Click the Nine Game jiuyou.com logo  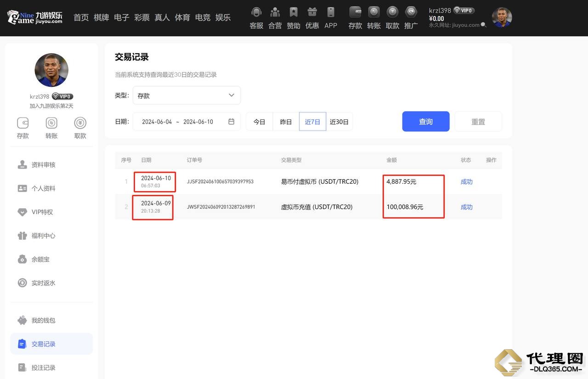(x=35, y=17)
